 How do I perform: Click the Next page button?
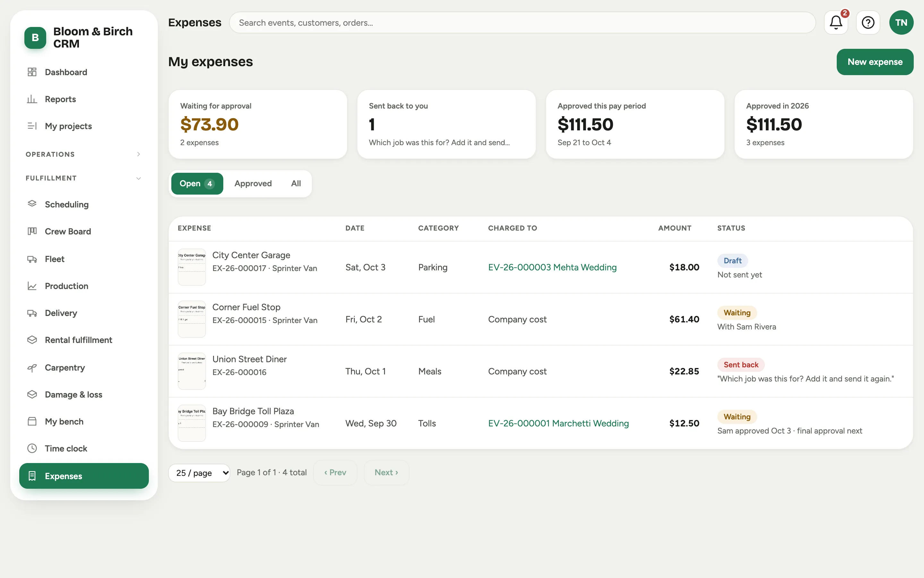[386, 472]
